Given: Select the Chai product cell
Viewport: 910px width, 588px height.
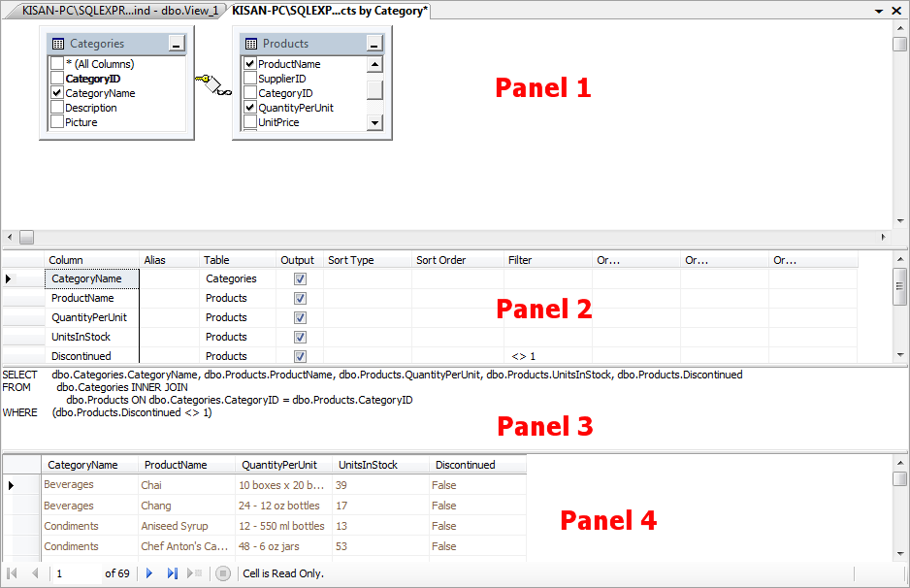Looking at the screenshot, I should 186,485.
